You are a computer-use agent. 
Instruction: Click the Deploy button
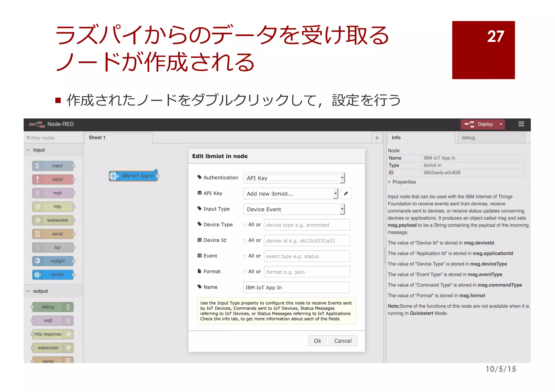[479, 124]
